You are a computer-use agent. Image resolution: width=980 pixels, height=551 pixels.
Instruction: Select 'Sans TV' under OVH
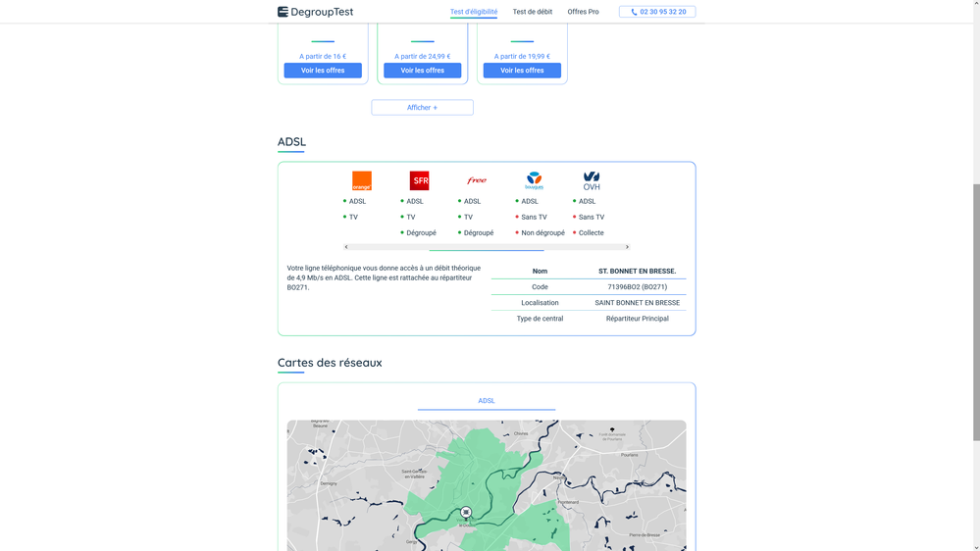tap(592, 218)
